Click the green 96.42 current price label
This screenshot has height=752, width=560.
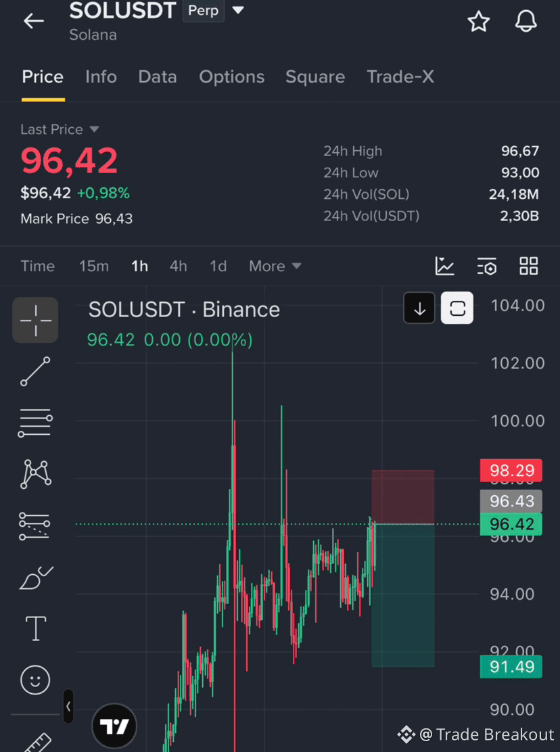pyautogui.click(x=511, y=524)
